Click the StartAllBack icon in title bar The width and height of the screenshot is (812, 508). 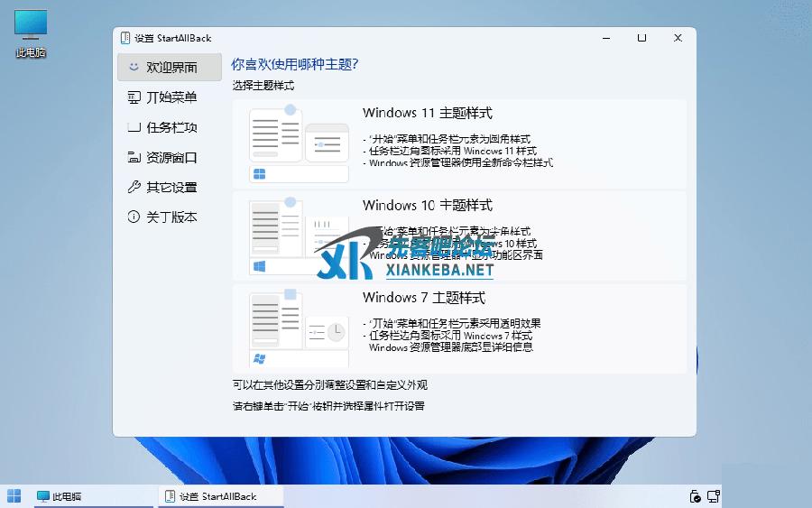pyautogui.click(x=125, y=38)
